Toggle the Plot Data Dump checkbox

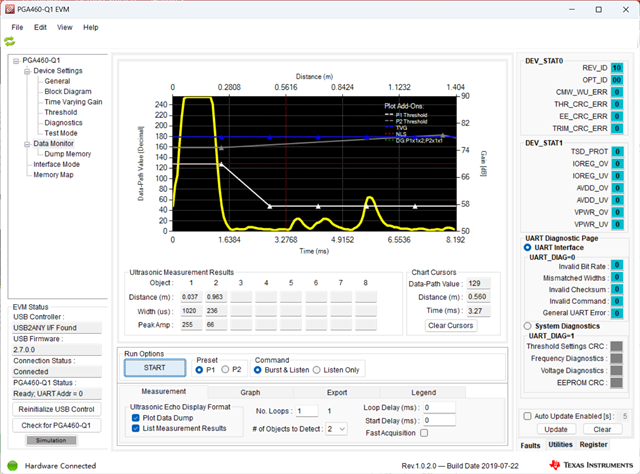point(136,418)
